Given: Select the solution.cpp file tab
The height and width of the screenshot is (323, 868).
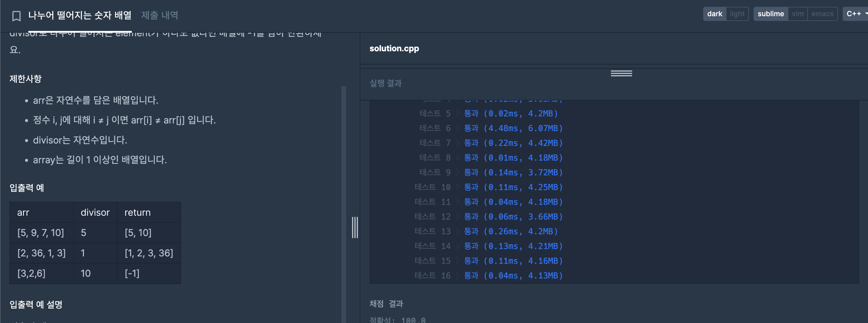Looking at the screenshot, I should pos(394,49).
